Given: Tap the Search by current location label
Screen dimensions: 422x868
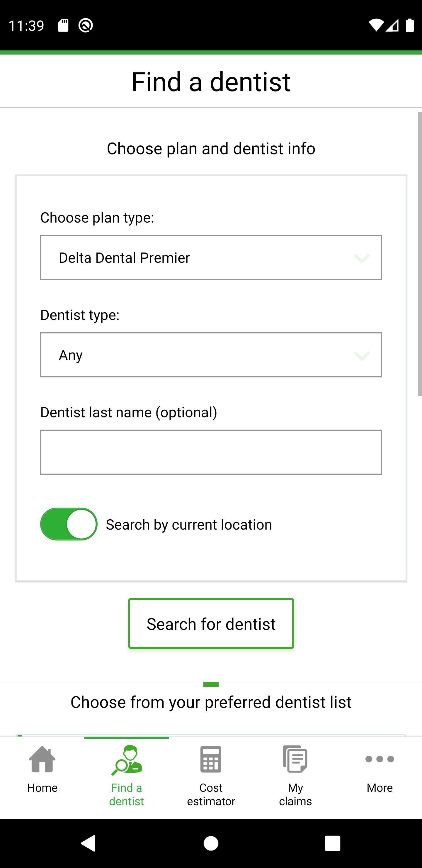Looking at the screenshot, I should pyautogui.click(x=189, y=525).
